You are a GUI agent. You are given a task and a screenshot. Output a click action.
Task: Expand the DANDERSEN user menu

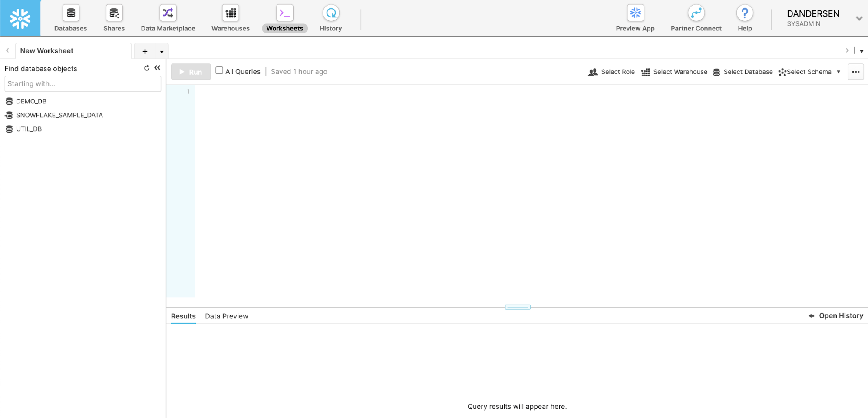858,18
